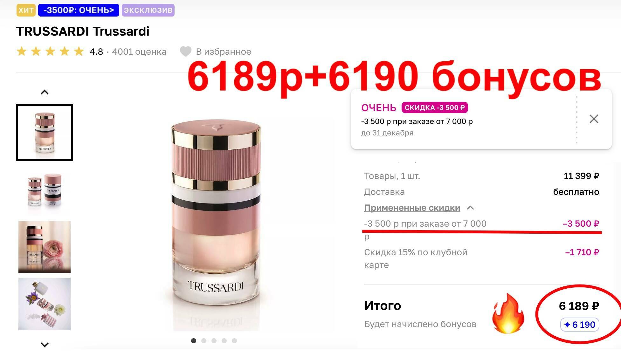Screen dimensions: 621x364
Task: Open the 4001 оценка reviews link
Action: click(x=139, y=52)
